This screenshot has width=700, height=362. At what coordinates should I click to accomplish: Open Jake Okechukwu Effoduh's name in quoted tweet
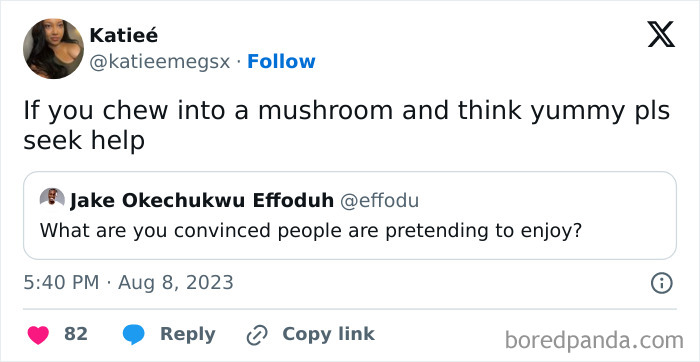tap(202, 201)
